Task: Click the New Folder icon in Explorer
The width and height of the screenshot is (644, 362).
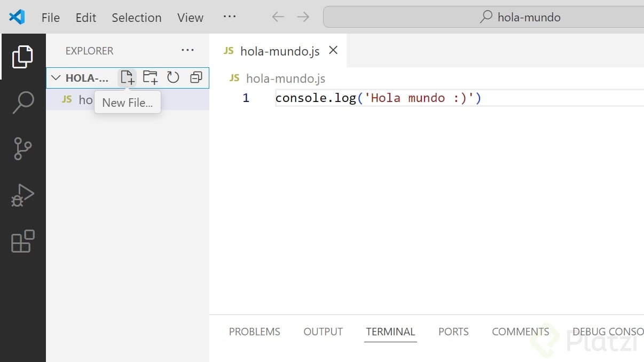Action: point(150,77)
